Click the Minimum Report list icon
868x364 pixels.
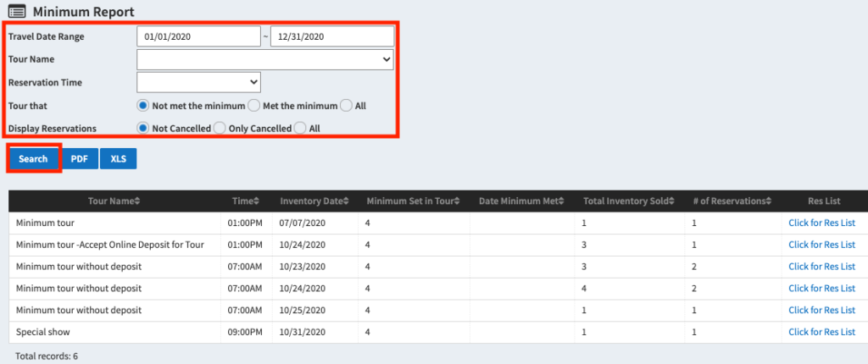16,12
